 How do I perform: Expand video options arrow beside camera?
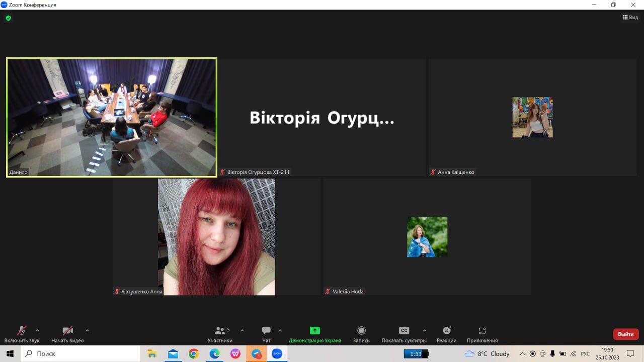(x=87, y=330)
